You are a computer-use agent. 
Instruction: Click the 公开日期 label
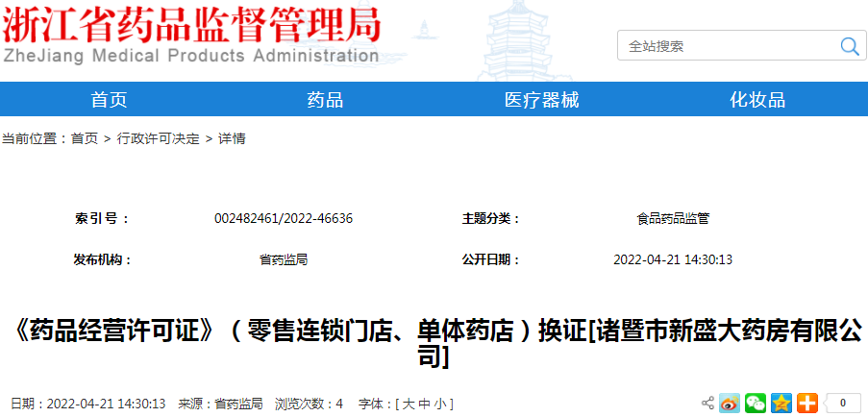click(491, 259)
